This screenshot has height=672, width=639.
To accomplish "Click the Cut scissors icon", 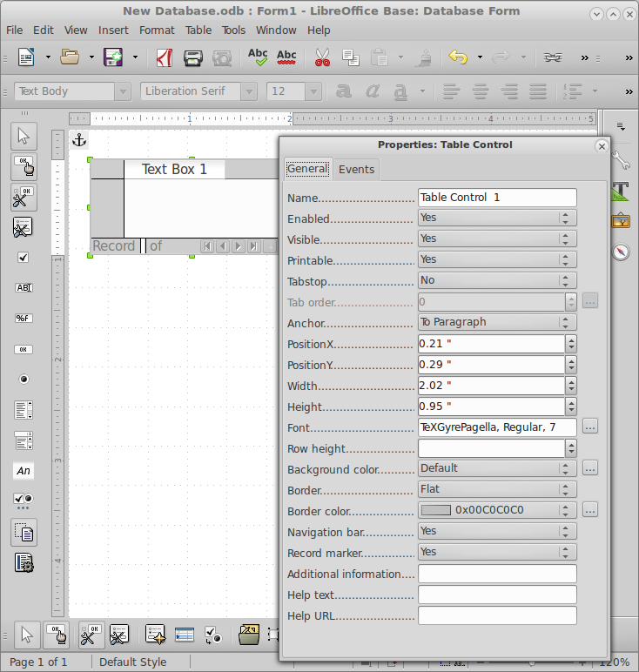I will point(322,57).
